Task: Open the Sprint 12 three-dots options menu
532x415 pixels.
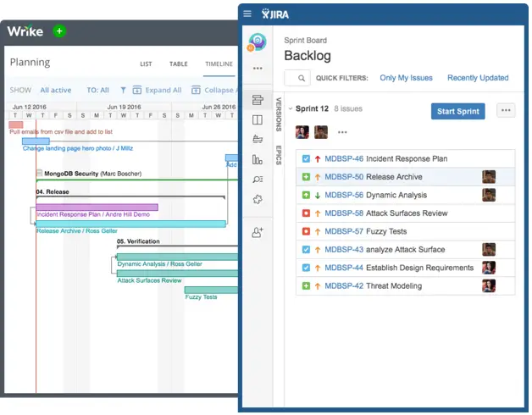Action: (506, 110)
